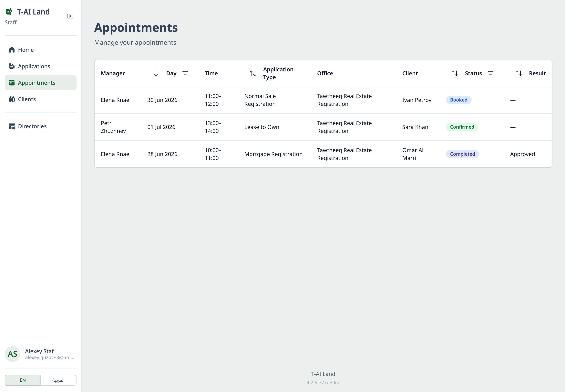
Task: Open Applications in the sidebar
Action: (41, 66)
